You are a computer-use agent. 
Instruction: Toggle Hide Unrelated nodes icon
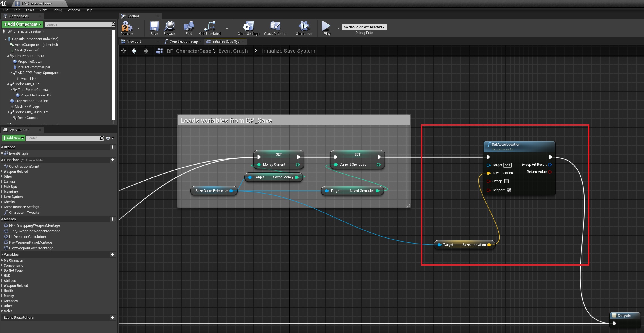pos(210,27)
